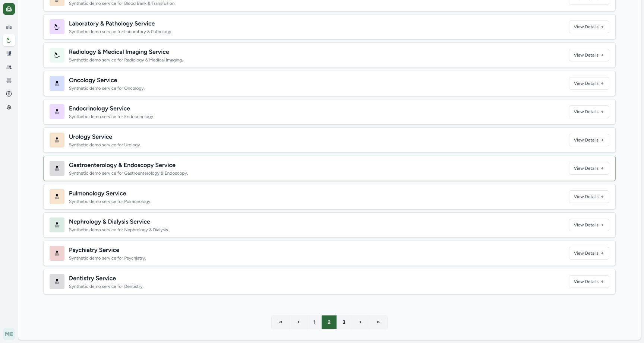Image resolution: width=644 pixels, height=343 pixels.
Task: View details for Pulmonology Service
Action: click(x=589, y=197)
